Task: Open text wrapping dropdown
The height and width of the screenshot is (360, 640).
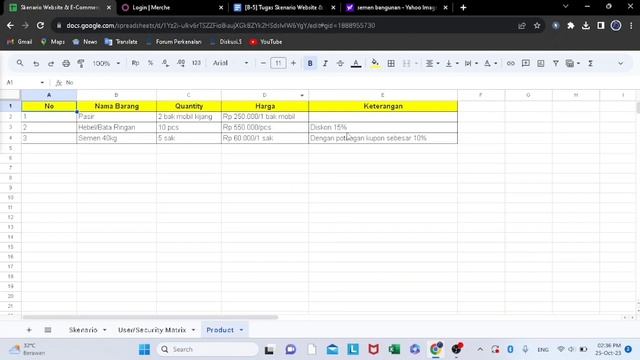Action: 471,63
